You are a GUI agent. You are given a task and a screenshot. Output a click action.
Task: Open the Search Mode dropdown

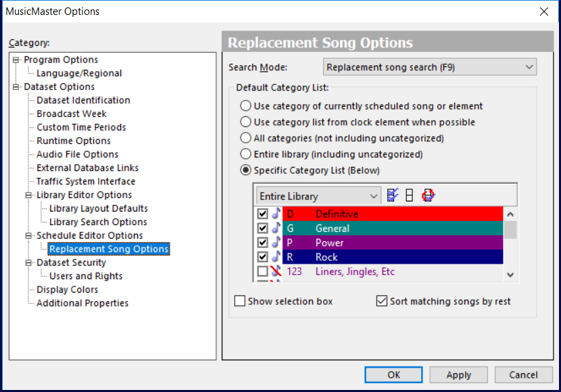[x=430, y=68]
